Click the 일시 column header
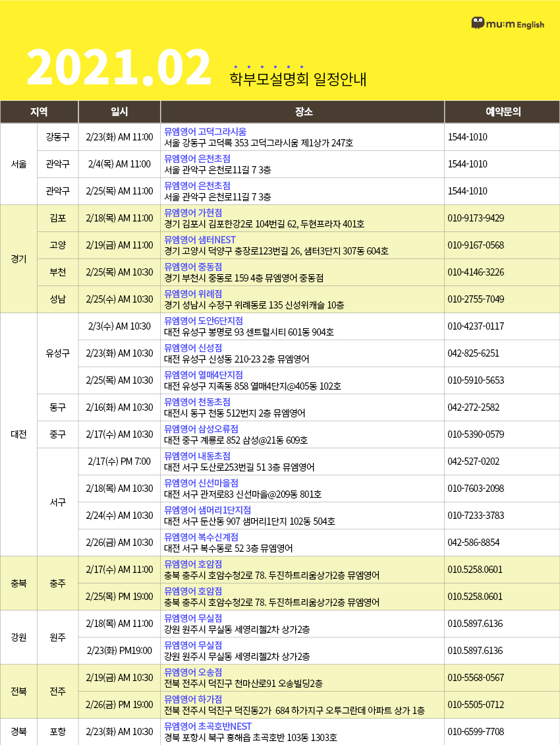This screenshot has width=560, height=745. coord(119,112)
